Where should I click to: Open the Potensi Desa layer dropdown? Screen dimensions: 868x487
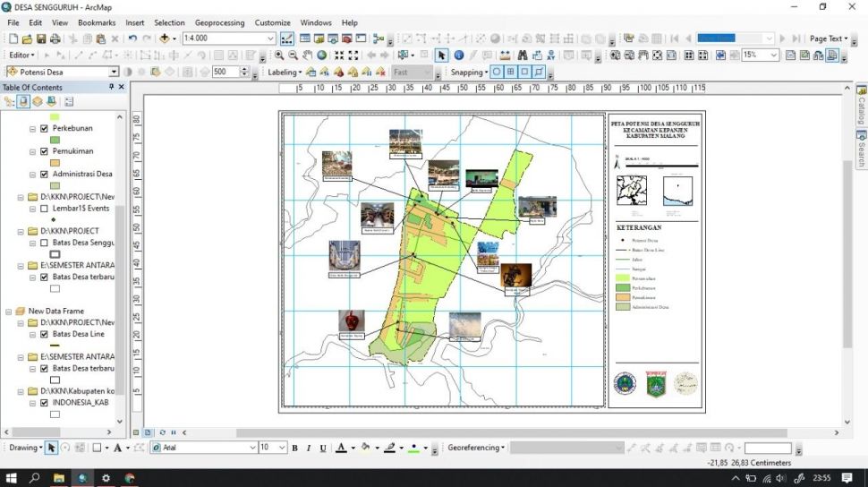(114, 72)
